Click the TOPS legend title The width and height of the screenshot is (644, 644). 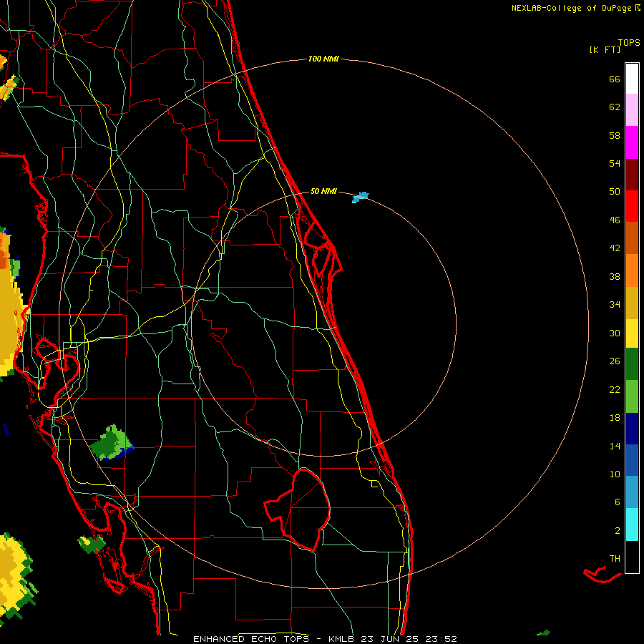[629, 42]
